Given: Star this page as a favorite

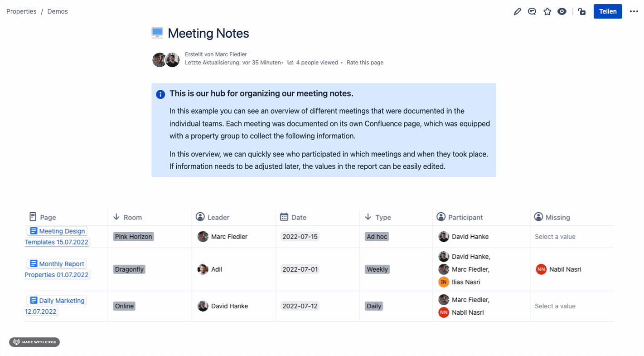Looking at the screenshot, I should point(547,11).
